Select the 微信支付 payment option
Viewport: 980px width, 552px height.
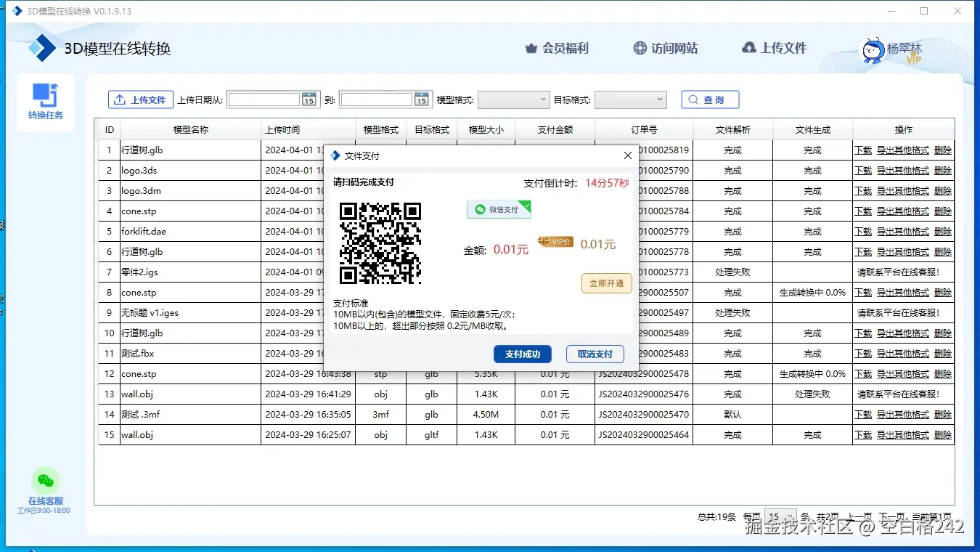tap(499, 209)
